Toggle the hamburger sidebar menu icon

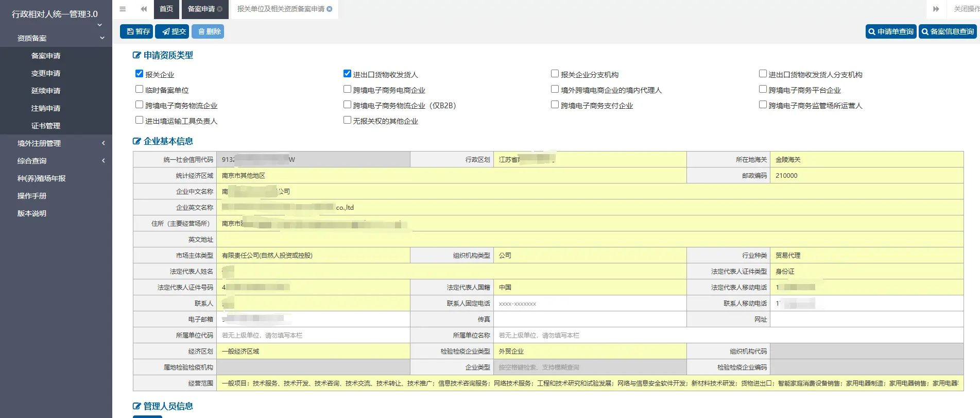[x=123, y=9]
